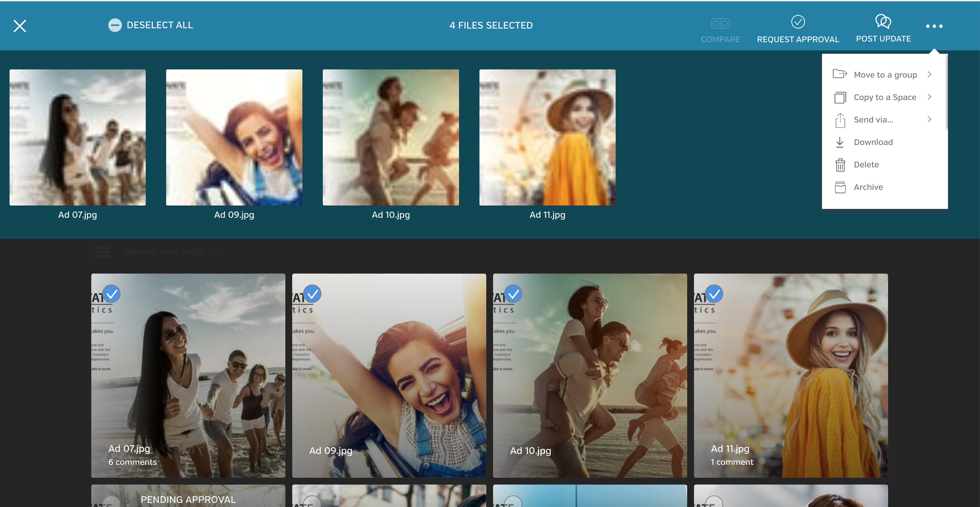Screen dimensions: 980x507
Task: Expand Copy to a Space submenu chevron
Action: pyautogui.click(x=929, y=97)
